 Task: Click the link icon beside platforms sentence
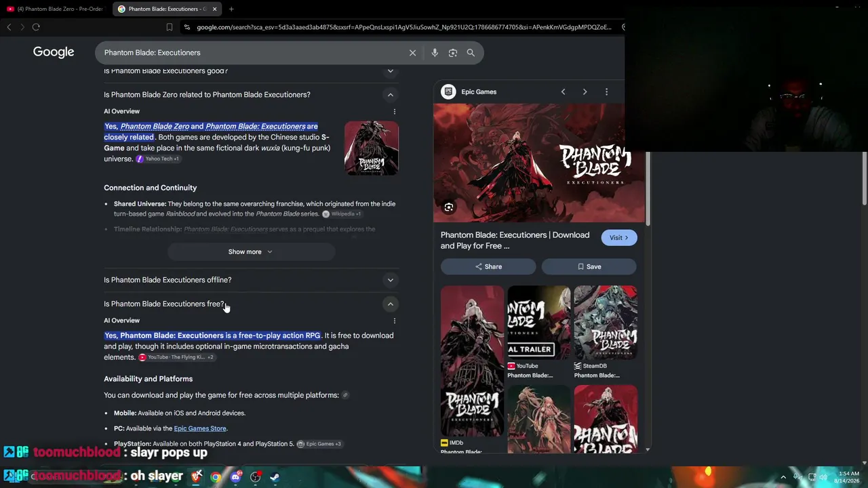[x=345, y=395]
